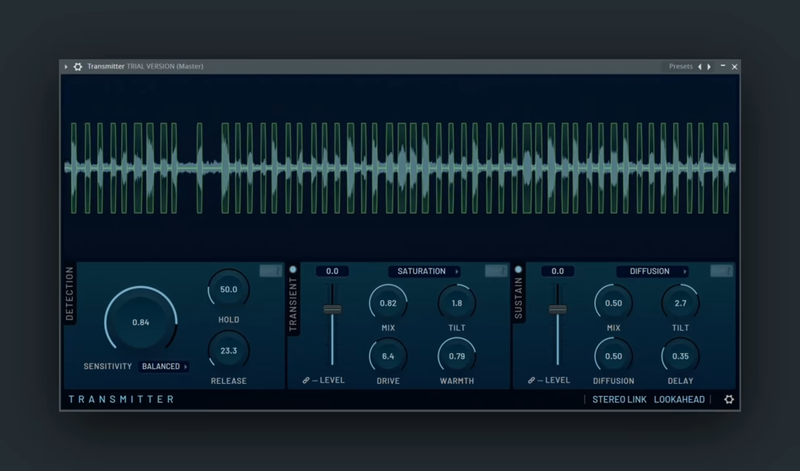Click the TRANSMITTER logo text
Viewport: 800px width, 471px height.
(121, 399)
